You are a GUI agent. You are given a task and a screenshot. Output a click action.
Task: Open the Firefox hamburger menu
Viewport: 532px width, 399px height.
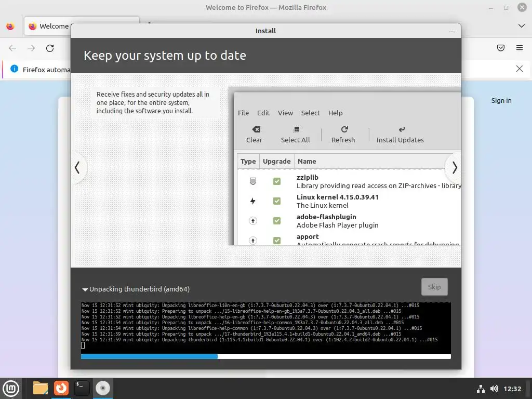click(520, 48)
